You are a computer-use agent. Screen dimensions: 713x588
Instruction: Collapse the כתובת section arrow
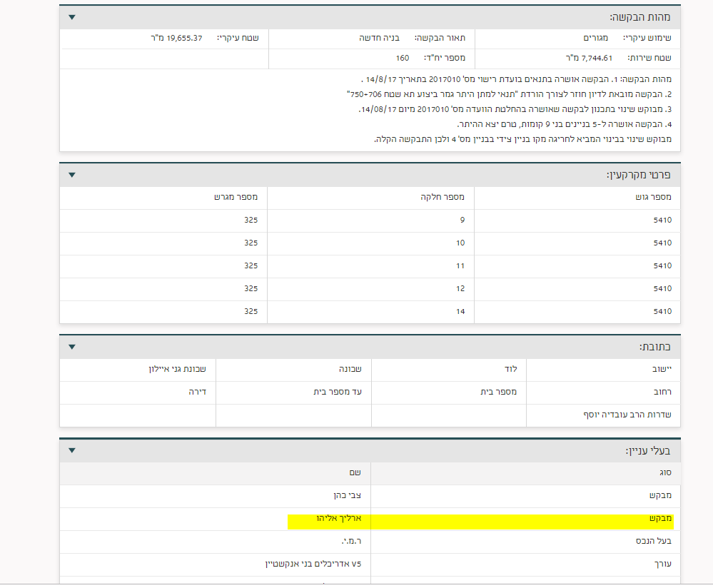pos(72,347)
